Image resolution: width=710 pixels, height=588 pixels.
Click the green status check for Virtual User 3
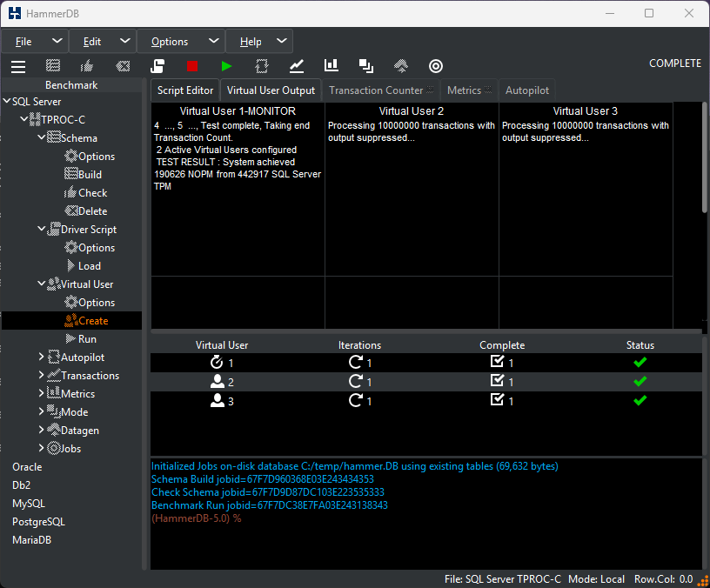pyautogui.click(x=640, y=401)
